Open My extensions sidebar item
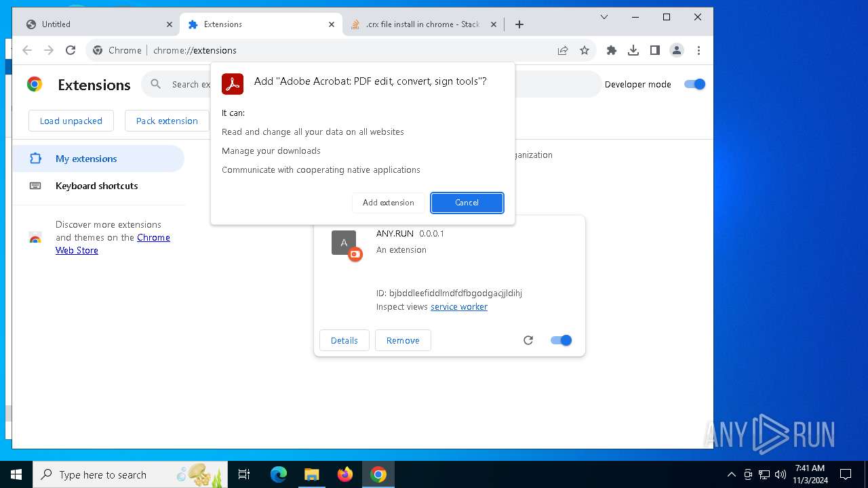The image size is (868, 488). [98, 159]
